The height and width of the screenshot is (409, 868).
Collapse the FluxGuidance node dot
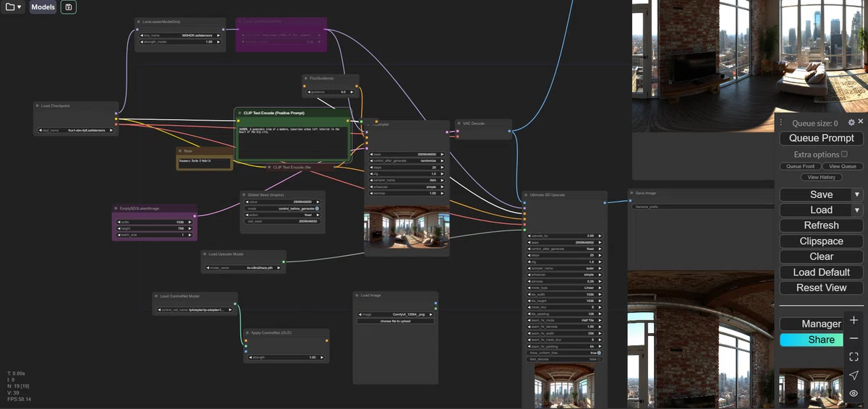pyautogui.click(x=307, y=78)
